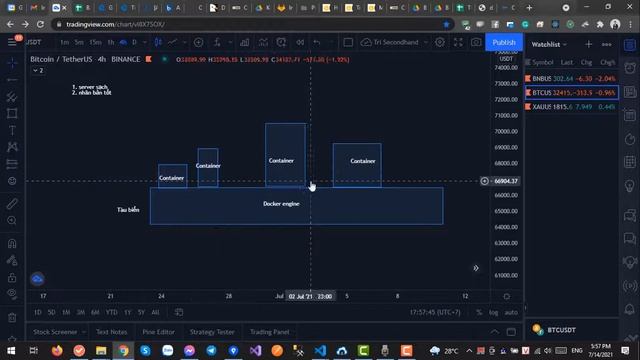Open the emoji icons tool
This screenshot has width=640, height=360.
(x=12, y=181)
